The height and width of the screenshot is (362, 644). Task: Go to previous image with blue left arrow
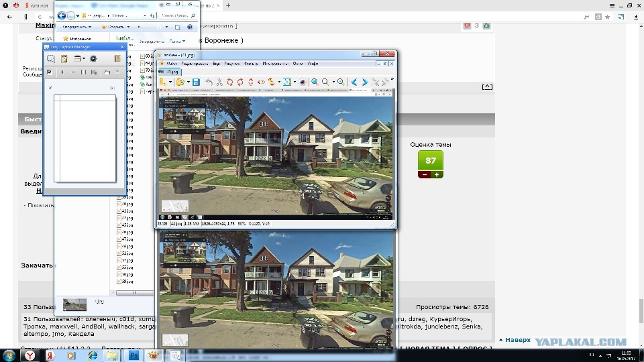[354, 82]
